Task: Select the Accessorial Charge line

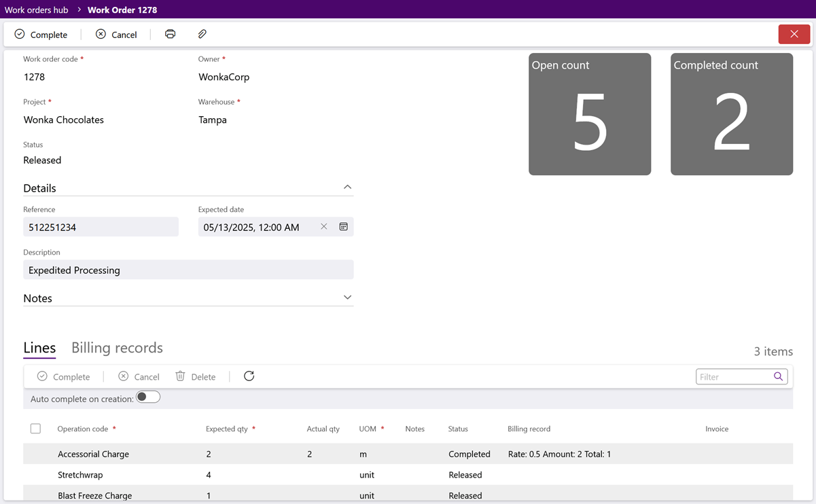Action: [408, 454]
